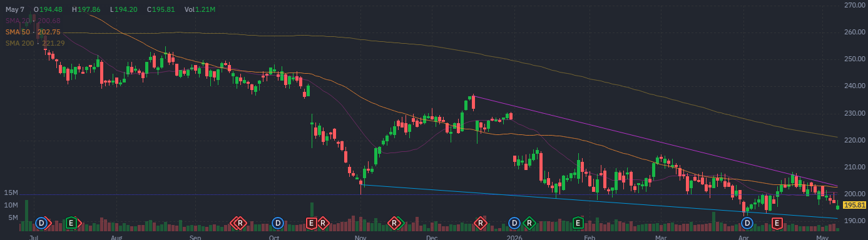Click the 230.00 price axis label

coord(854,113)
